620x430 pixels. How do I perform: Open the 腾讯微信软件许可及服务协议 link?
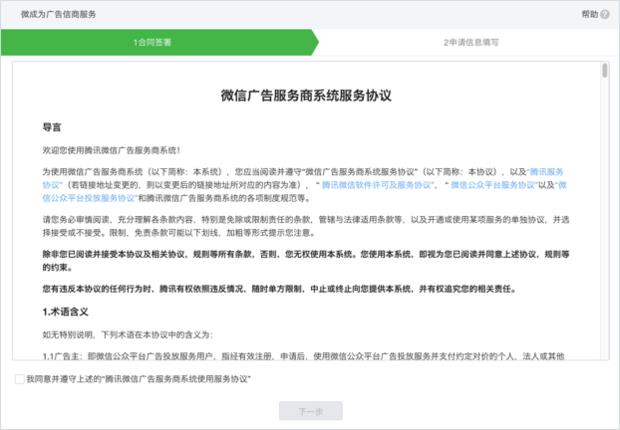coord(377,185)
